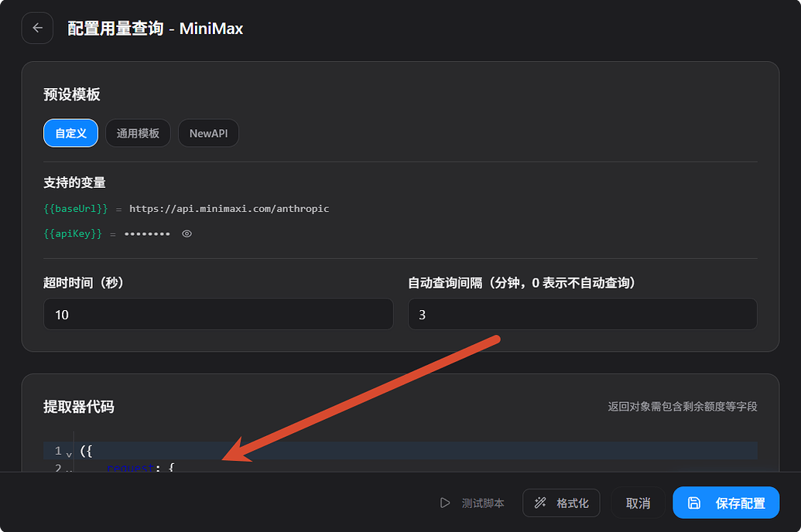Click the 格式化 format button

coord(561,503)
